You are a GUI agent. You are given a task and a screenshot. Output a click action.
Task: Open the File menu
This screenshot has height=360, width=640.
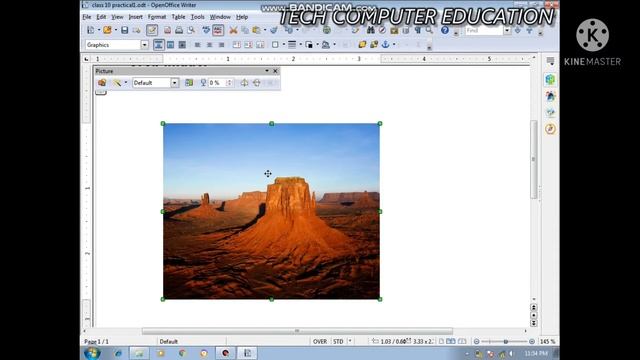(x=87, y=17)
